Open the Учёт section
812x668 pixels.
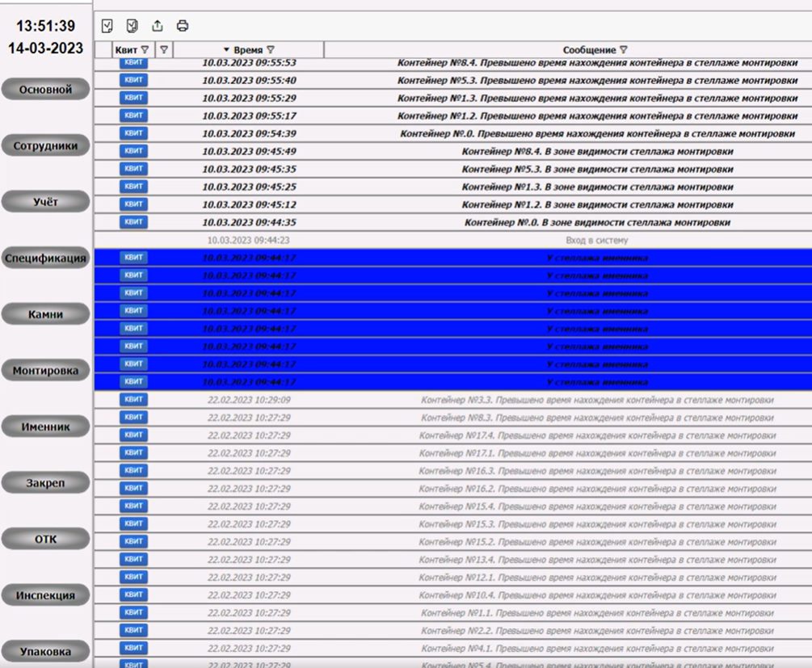pos(45,201)
